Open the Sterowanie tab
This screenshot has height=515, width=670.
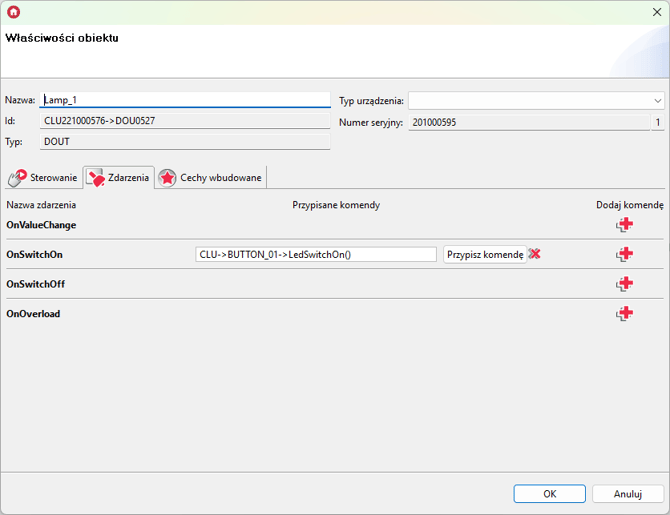(x=43, y=178)
